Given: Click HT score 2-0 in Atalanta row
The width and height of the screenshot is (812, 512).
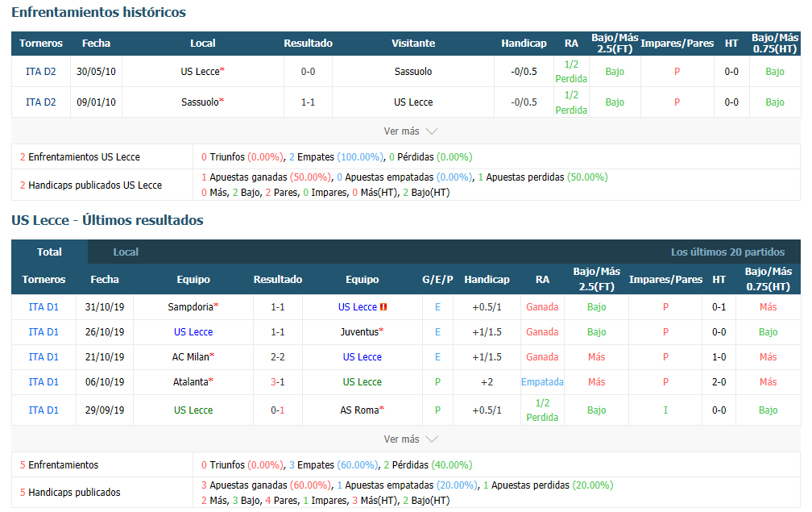Looking at the screenshot, I should [719, 381].
